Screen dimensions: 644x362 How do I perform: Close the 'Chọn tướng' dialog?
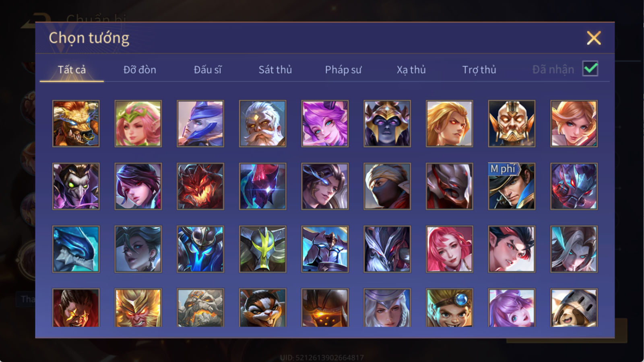coord(594,38)
